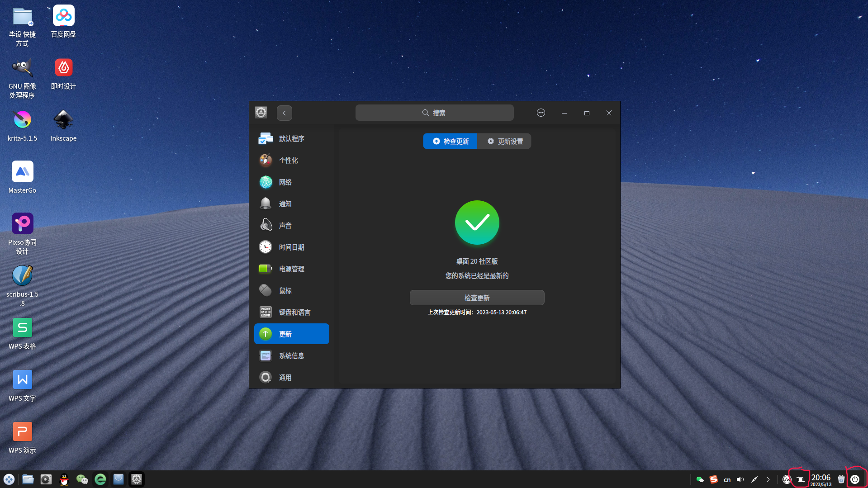The width and height of the screenshot is (868, 488).
Task: Open 键盘和语言 keyboard and language settings
Action: click(x=292, y=312)
